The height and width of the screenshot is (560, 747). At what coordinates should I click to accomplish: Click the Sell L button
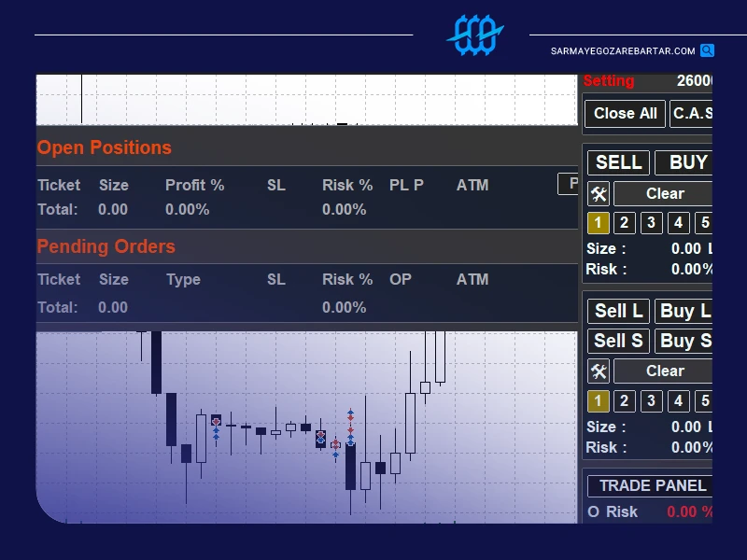[618, 311]
